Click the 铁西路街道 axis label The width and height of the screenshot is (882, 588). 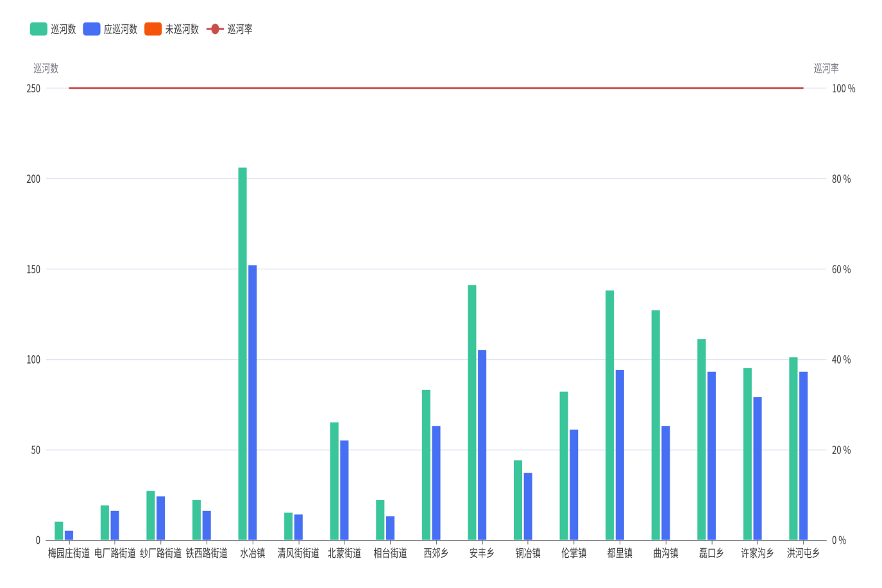coord(207,553)
